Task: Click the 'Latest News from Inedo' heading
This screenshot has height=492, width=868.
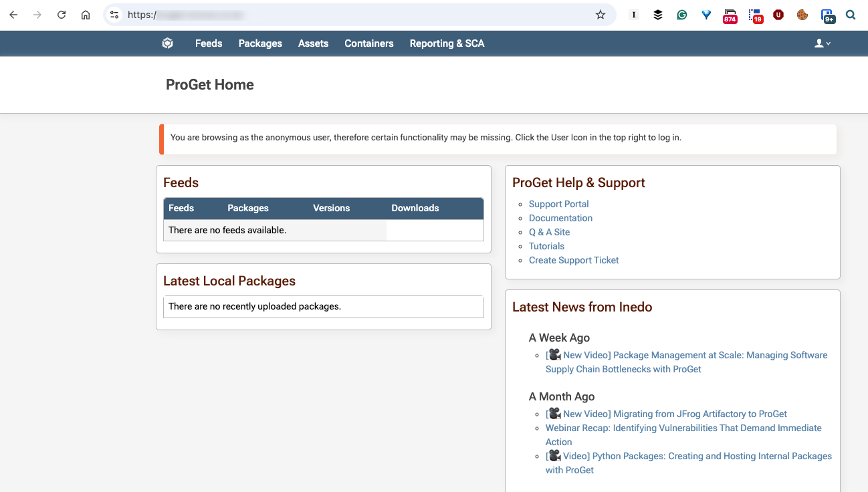Action: pos(582,307)
